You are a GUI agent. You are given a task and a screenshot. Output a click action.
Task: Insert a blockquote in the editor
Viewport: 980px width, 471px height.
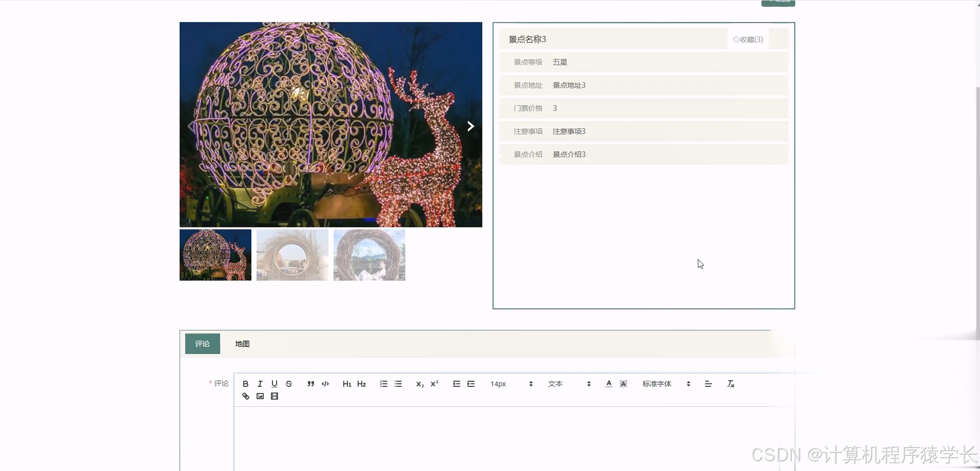[310, 384]
